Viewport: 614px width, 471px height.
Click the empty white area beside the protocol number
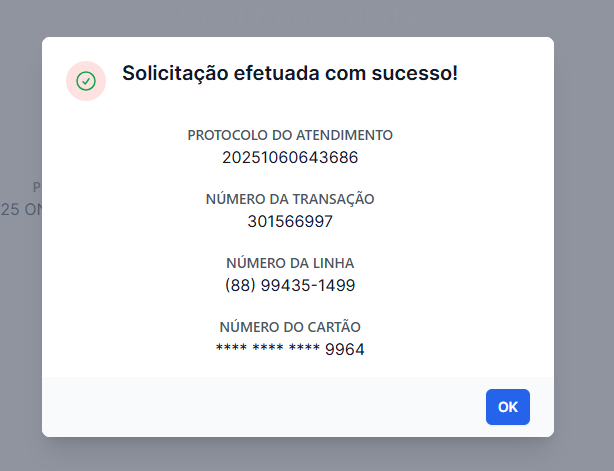(450, 157)
